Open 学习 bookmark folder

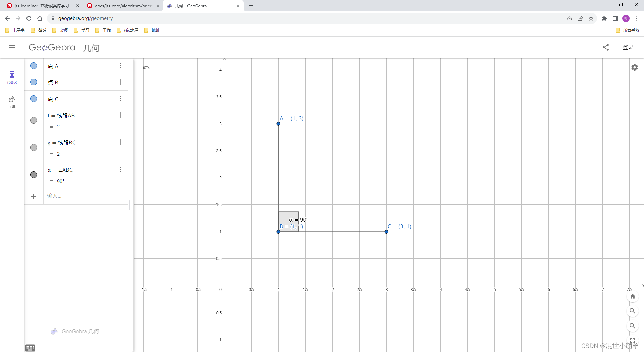tap(82, 30)
